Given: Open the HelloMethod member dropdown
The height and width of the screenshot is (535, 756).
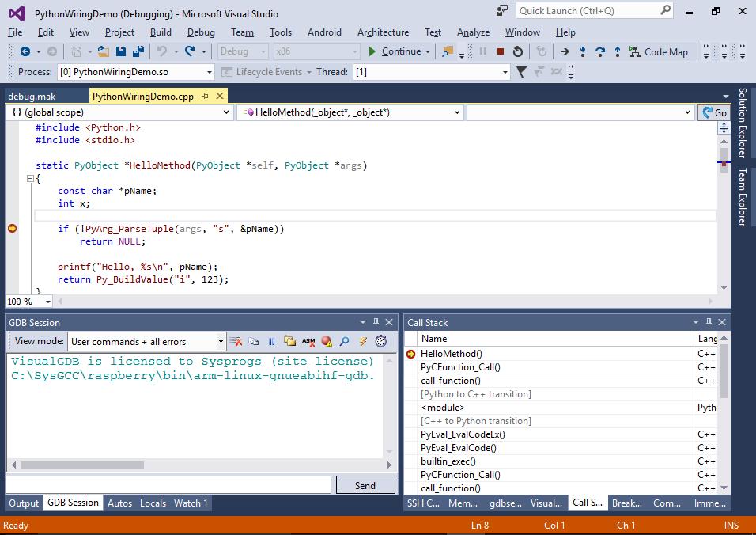Looking at the screenshot, I should coord(351,112).
